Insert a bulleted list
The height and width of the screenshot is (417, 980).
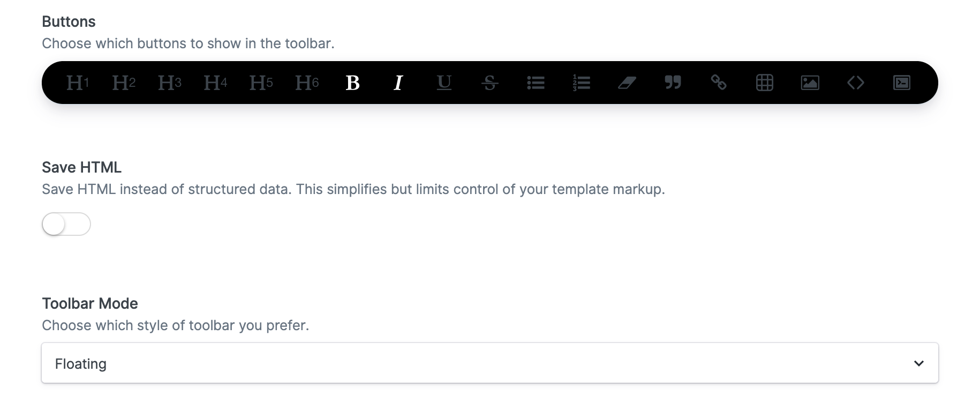(x=536, y=83)
